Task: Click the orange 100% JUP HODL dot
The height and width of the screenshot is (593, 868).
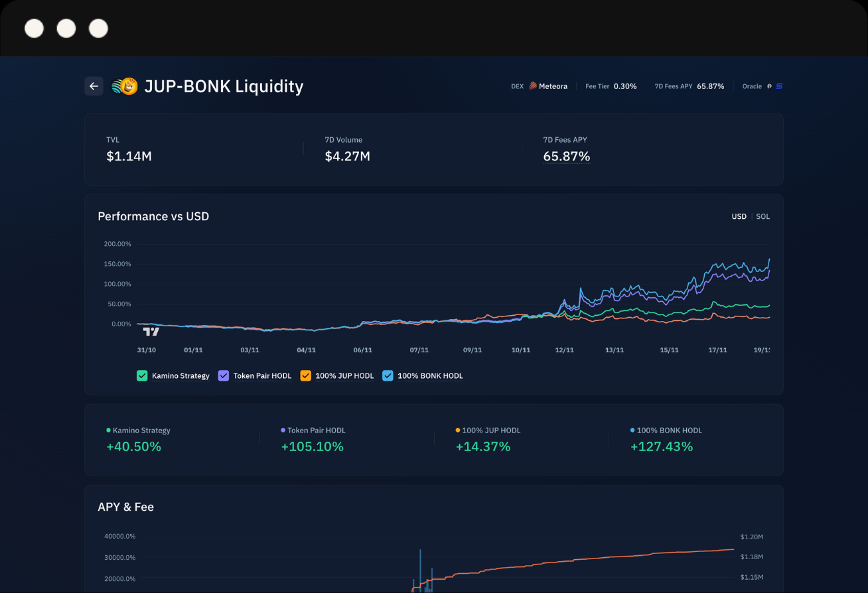Action: coord(457,430)
